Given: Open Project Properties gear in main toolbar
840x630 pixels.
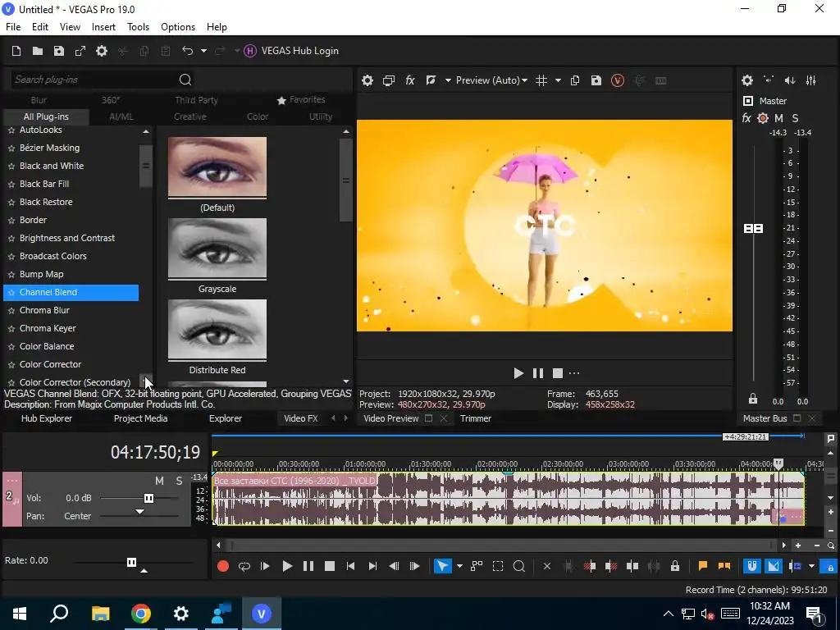Looking at the screenshot, I should (102, 51).
